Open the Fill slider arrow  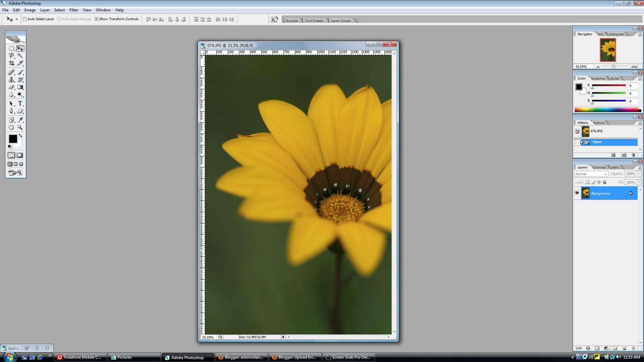(x=639, y=182)
